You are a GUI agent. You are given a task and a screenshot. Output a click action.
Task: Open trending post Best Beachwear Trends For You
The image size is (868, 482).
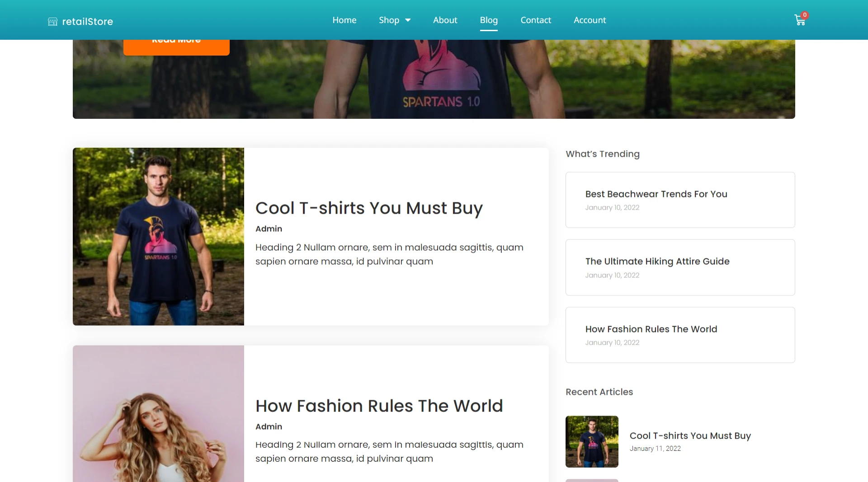point(656,194)
